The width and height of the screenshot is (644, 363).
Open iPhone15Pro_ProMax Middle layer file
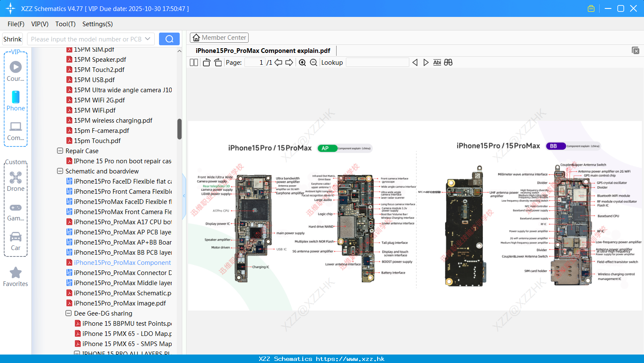119,283
